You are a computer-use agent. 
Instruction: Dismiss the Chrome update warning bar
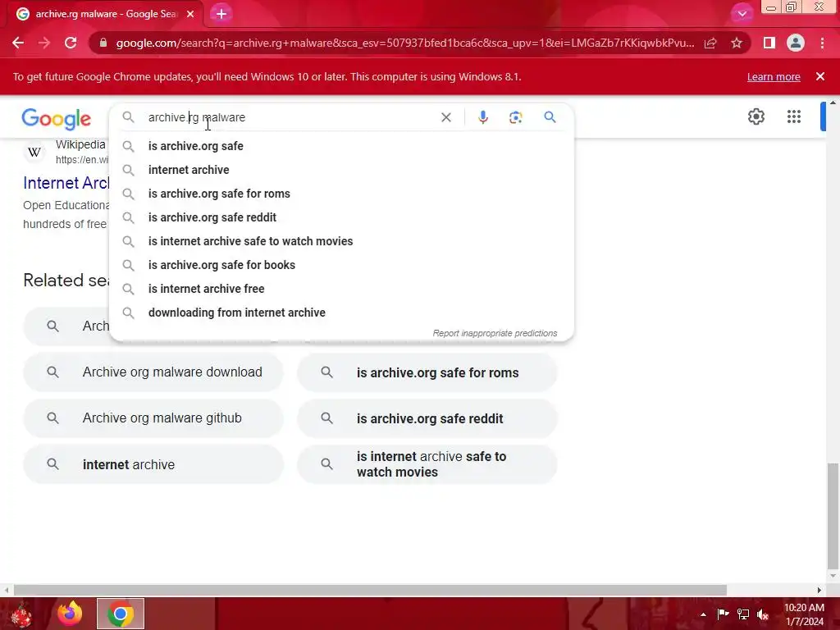click(820, 76)
